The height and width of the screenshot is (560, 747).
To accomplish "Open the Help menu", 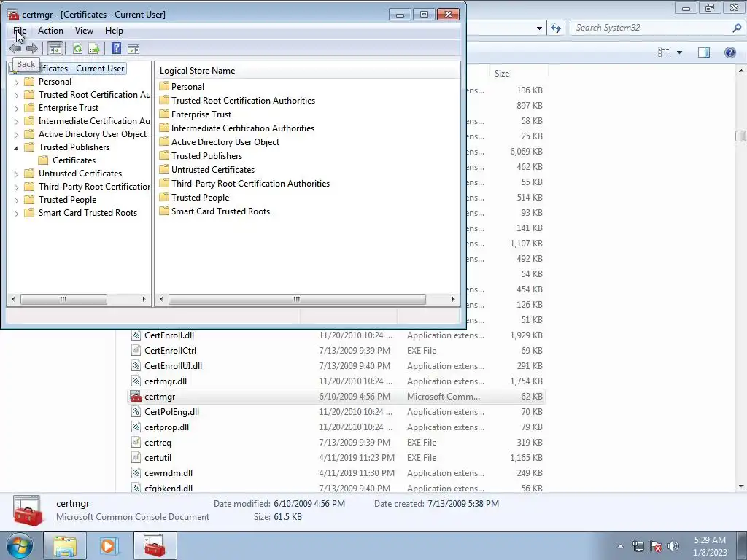I will click(114, 31).
